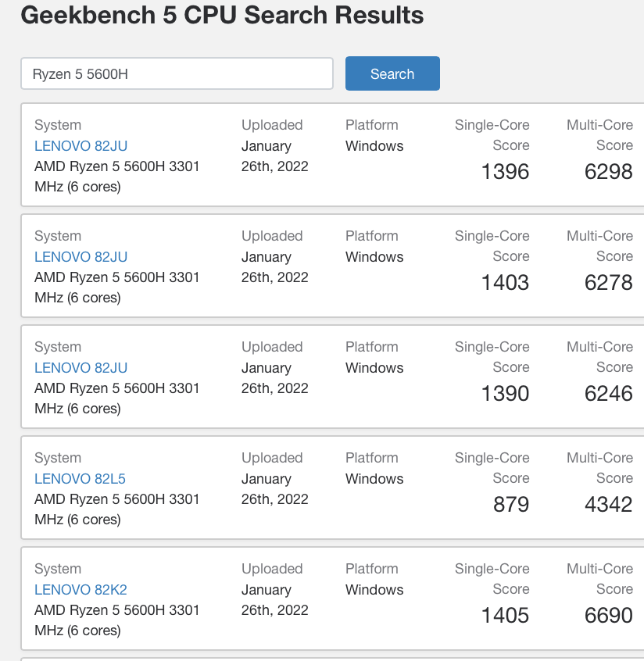Click the search field containing Ryzen 5 5600H
Screen dimensions: 644x661
pyautogui.click(x=177, y=73)
